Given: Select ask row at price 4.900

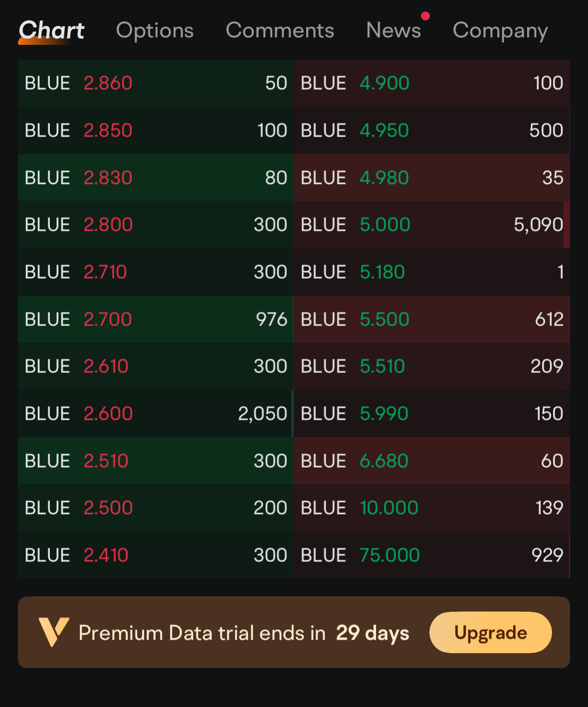Looking at the screenshot, I should pos(432,83).
